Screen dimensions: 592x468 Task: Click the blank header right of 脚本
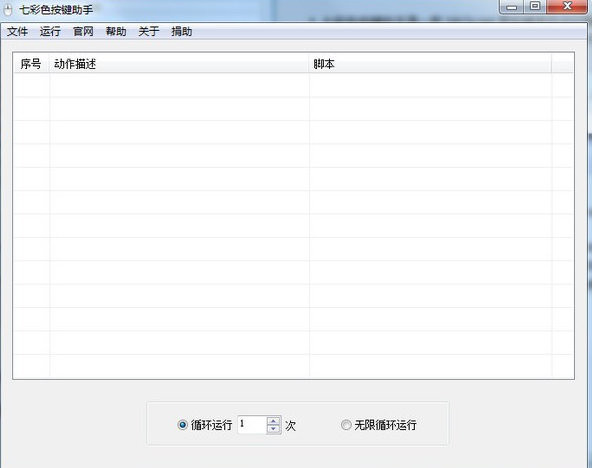coord(563,64)
